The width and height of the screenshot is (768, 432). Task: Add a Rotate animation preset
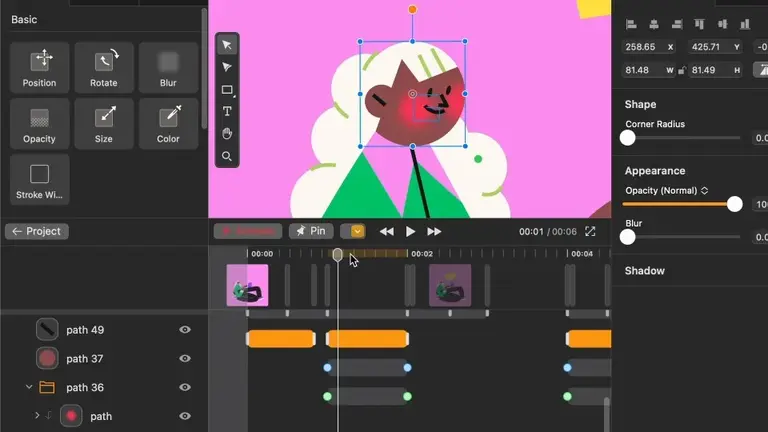pyautogui.click(x=104, y=67)
